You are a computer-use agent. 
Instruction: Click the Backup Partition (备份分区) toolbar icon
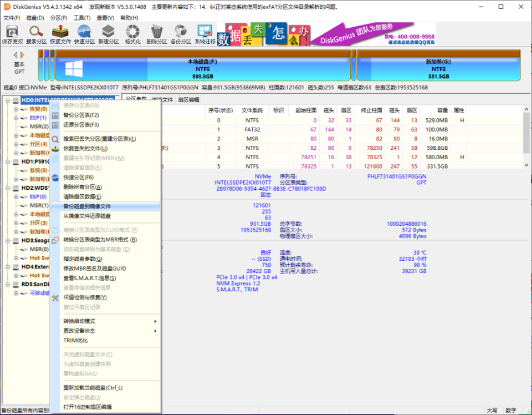pyautogui.click(x=181, y=34)
